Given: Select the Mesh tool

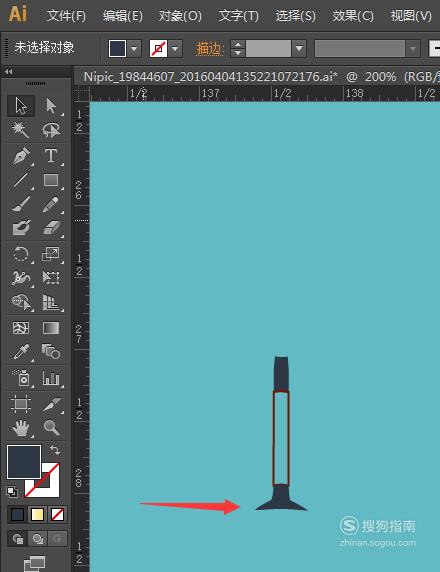Looking at the screenshot, I should click(x=21, y=328).
